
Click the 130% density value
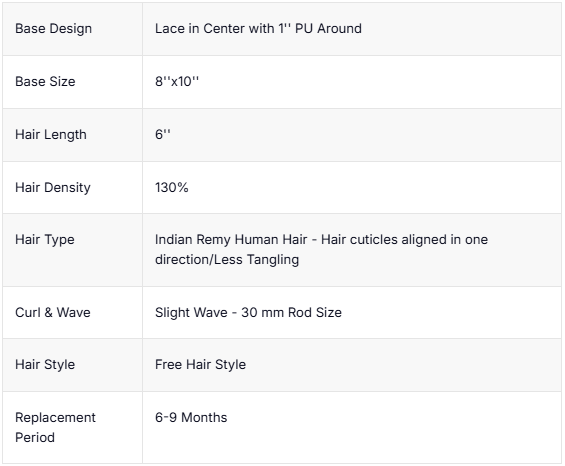click(172, 187)
